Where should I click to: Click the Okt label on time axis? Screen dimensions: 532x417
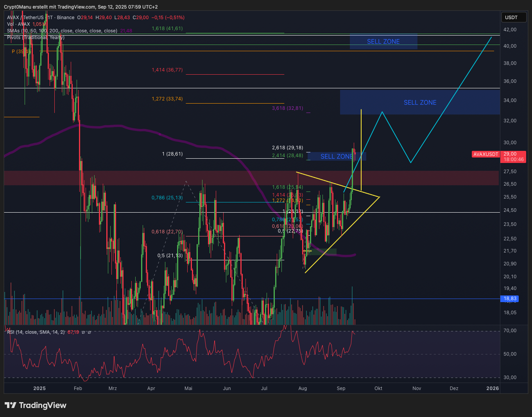(378, 388)
